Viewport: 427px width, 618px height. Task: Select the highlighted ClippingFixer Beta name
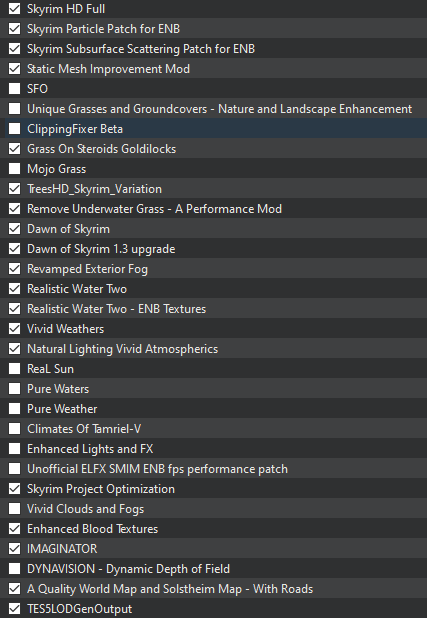[x=75, y=129]
